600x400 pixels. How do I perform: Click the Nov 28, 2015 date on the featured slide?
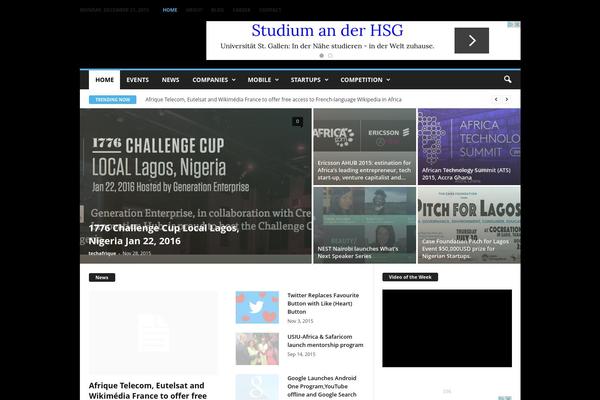point(137,253)
